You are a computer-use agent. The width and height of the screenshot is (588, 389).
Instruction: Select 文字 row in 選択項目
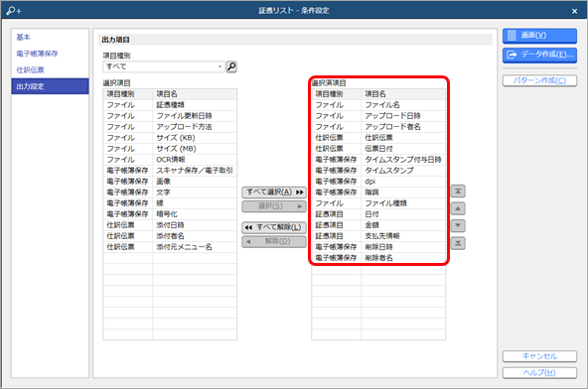pos(170,193)
